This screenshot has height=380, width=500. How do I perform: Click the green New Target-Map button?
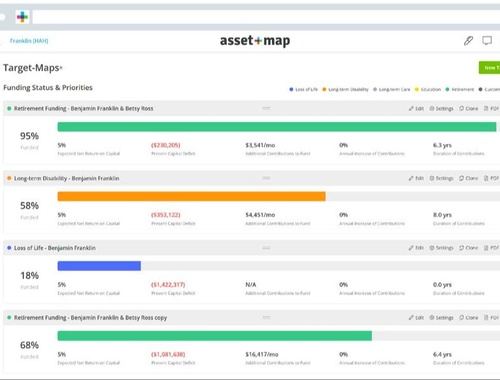(x=489, y=68)
